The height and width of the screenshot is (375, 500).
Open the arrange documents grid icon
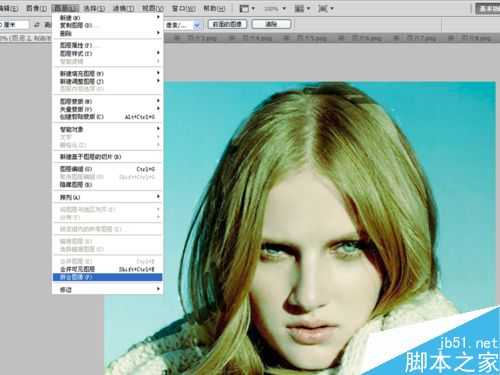click(302, 8)
